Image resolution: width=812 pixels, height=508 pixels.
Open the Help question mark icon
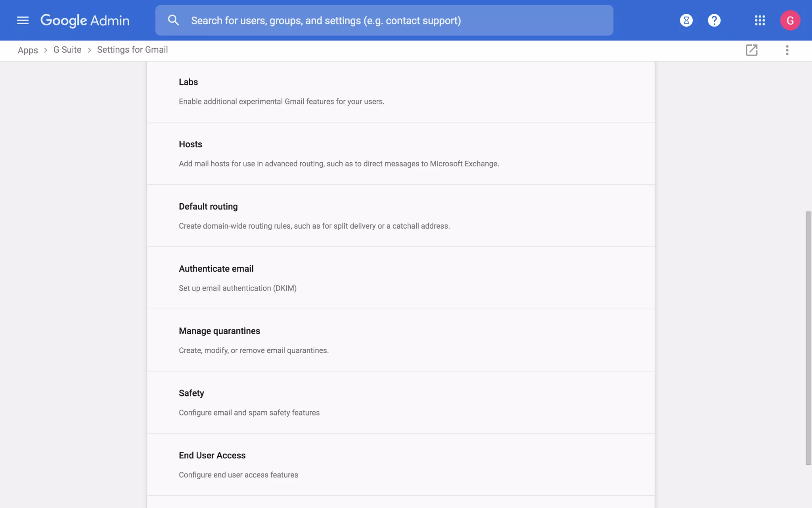714,20
